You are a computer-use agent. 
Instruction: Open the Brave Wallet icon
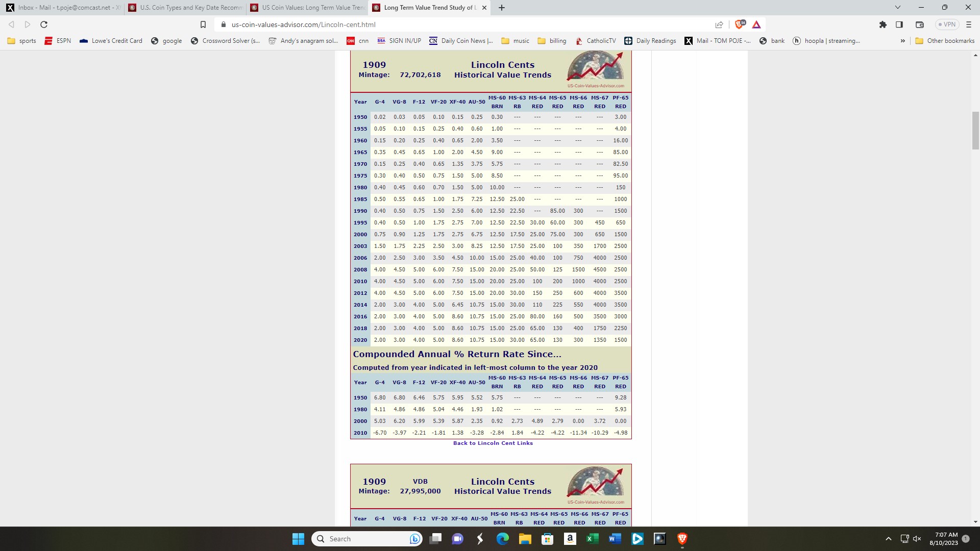tap(920, 24)
